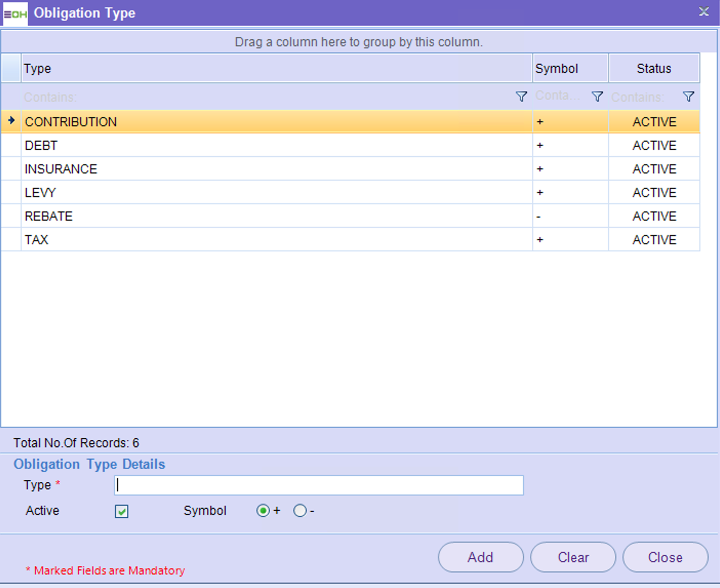This screenshot has height=588, width=720.
Task: Select the plus Symbol radio button
Action: click(263, 511)
